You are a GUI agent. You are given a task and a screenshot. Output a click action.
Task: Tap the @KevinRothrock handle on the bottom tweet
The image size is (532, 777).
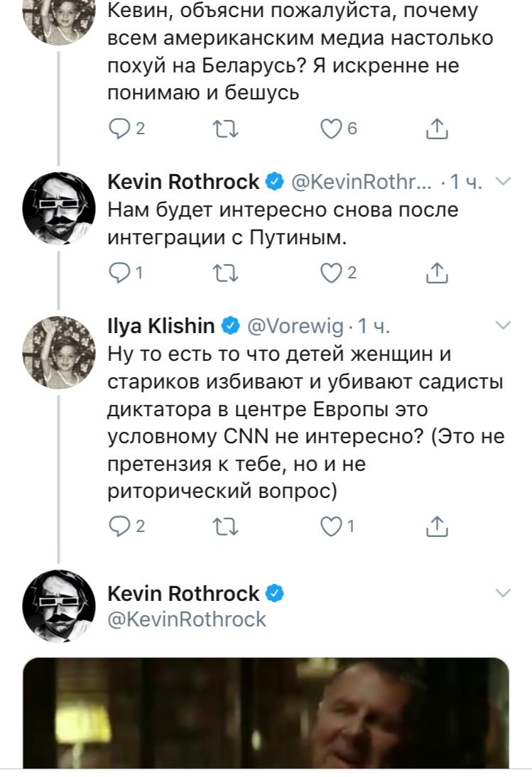pos(186,619)
